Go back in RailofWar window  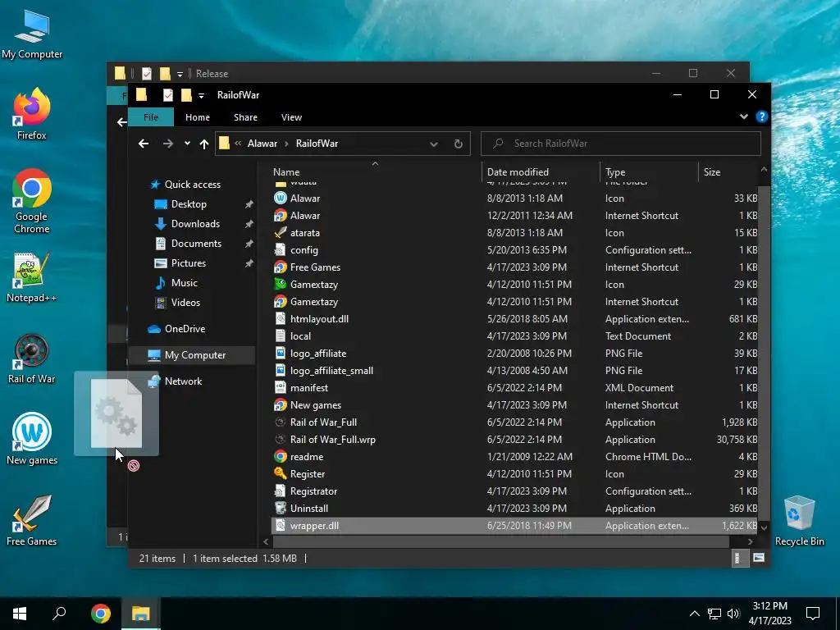coord(144,144)
